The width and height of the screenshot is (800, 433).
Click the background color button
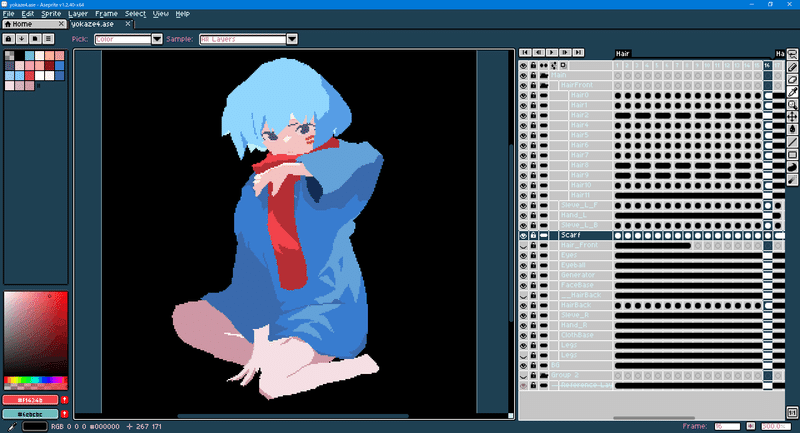(x=31, y=414)
